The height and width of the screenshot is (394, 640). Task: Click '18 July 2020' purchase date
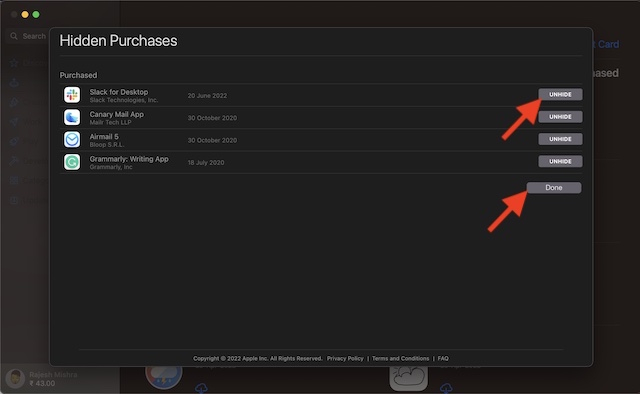click(206, 162)
